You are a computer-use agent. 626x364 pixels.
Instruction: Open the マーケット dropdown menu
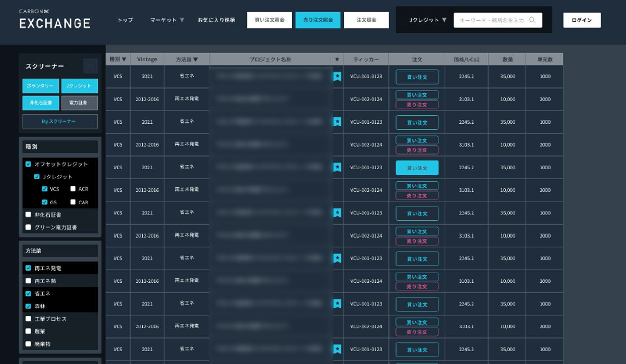167,20
